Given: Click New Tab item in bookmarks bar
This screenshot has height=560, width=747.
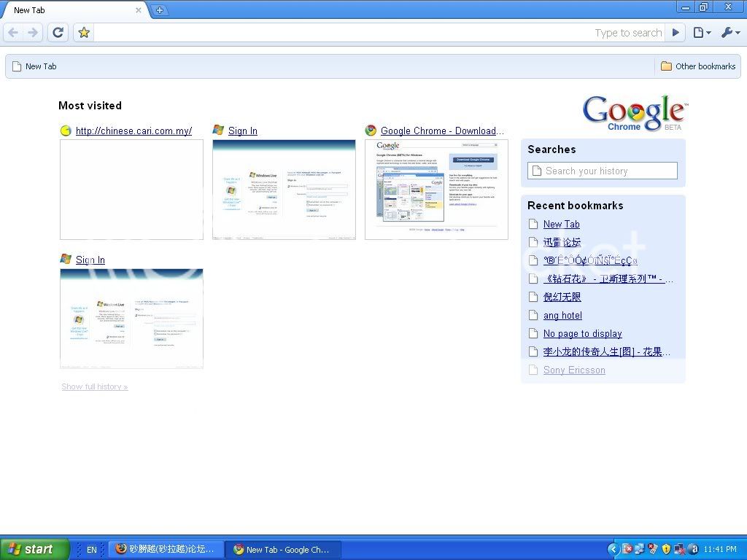Looking at the screenshot, I should 34,66.
